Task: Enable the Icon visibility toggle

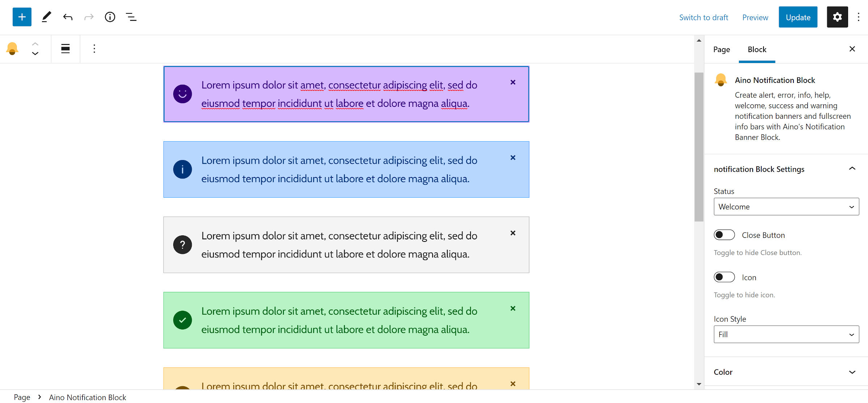Action: [x=724, y=277]
